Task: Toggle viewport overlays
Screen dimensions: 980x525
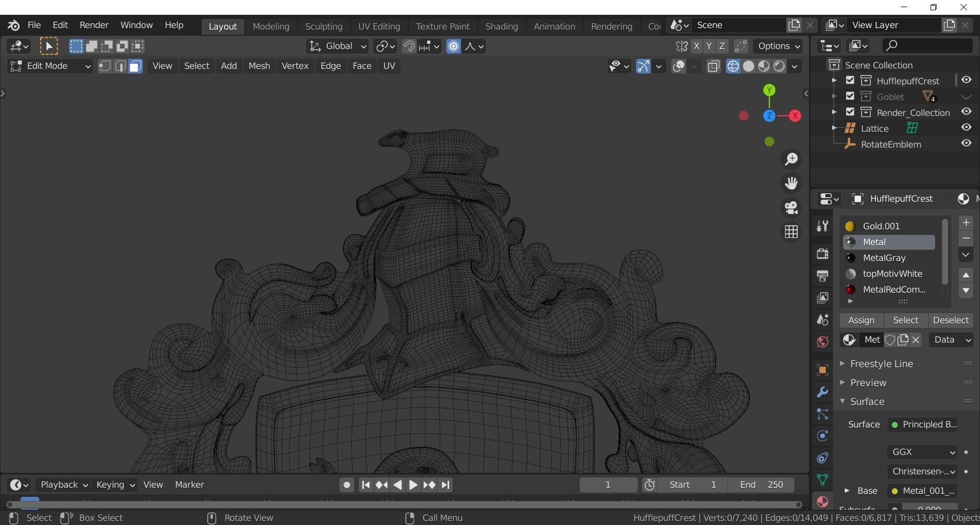Action: pyautogui.click(x=678, y=66)
